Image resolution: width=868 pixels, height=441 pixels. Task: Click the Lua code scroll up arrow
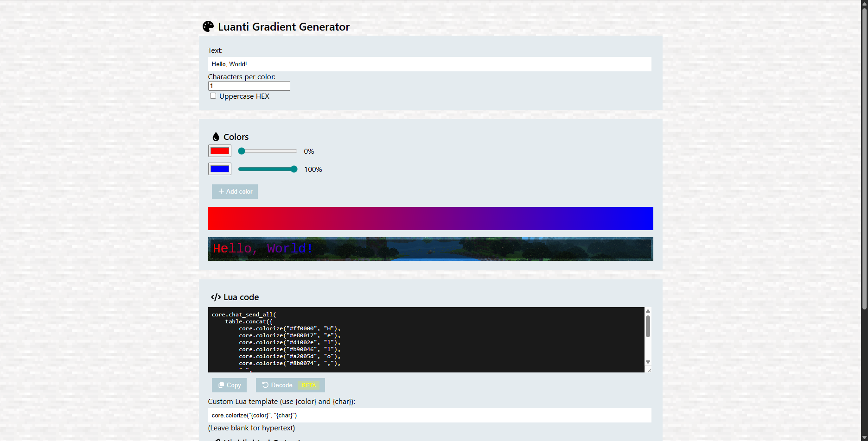[x=648, y=311]
